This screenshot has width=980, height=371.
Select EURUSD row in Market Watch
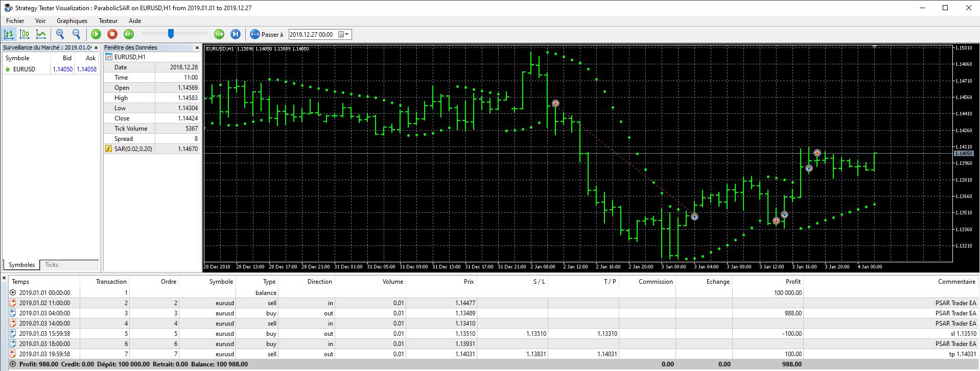51,69
